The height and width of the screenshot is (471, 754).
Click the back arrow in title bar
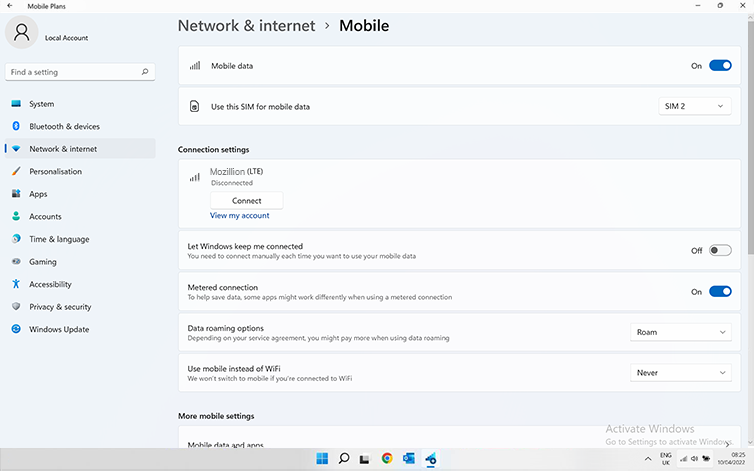tap(10, 6)
